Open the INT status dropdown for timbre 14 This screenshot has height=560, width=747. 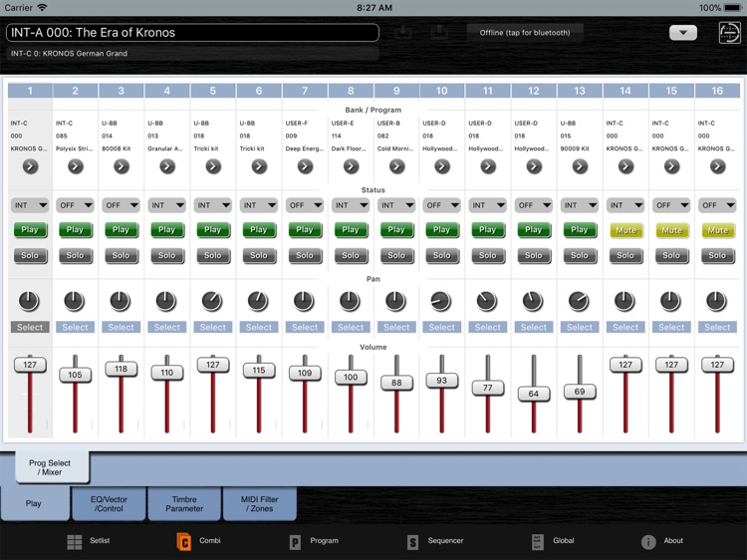click(x=625, y=205)
